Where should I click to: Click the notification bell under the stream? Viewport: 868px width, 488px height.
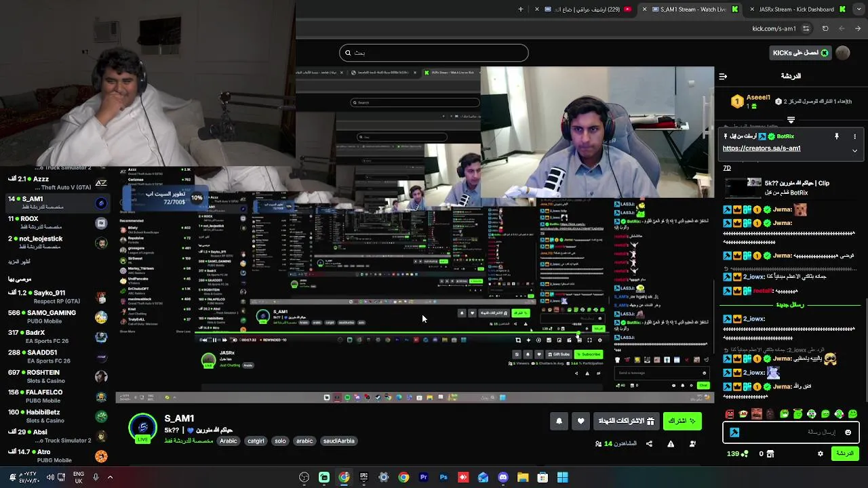pyautogui.click(x=559, y=421)
